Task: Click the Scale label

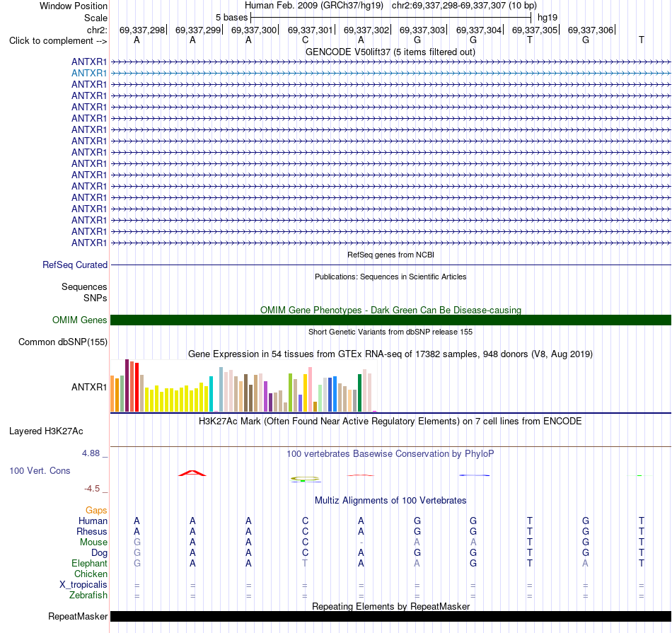Action: click(x=96, y=18)
